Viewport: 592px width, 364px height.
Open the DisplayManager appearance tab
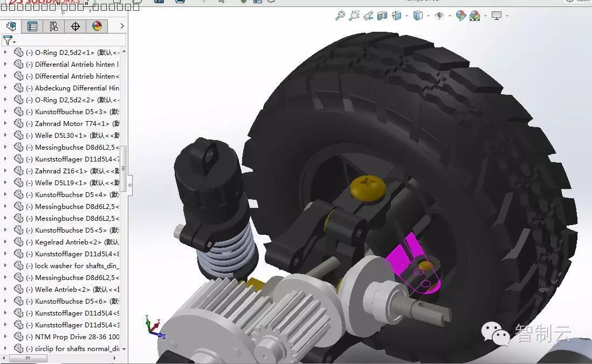pyautogui.click(x=97, y=26)
